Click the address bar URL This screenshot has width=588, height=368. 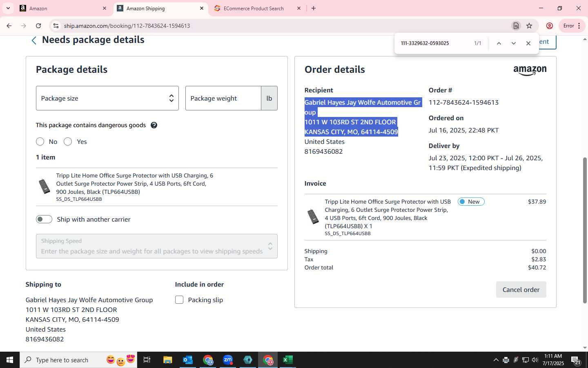tap(127, 26)
